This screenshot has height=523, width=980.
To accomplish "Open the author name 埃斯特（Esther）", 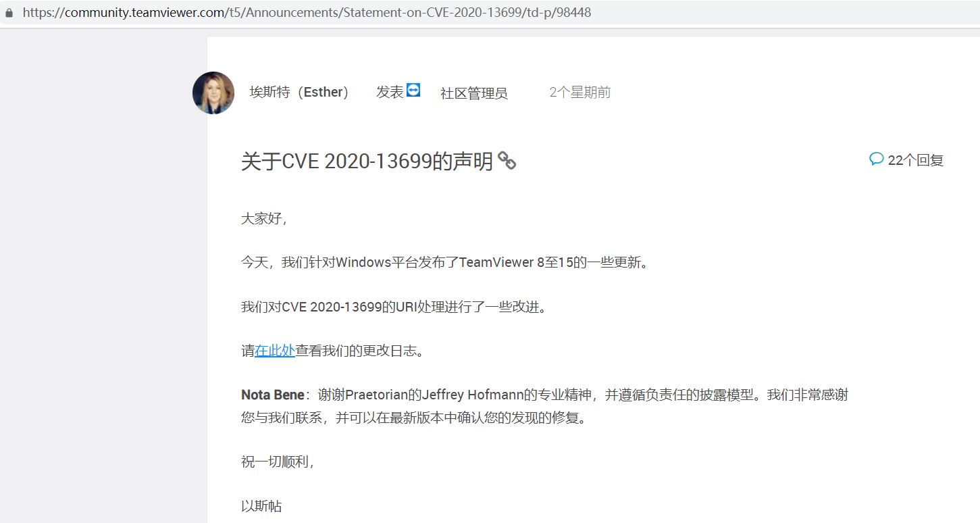I will click(299, 92).
